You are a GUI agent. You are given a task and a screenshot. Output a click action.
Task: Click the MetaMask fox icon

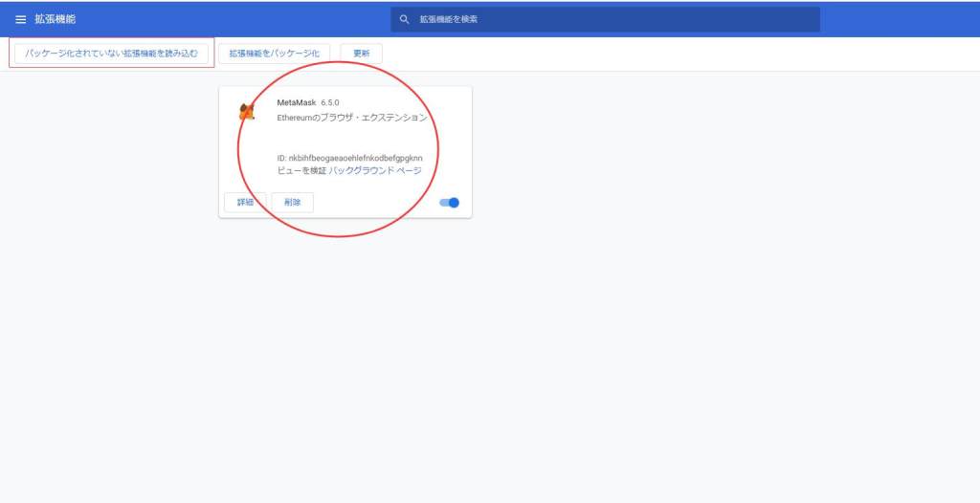tap(247, 113)
